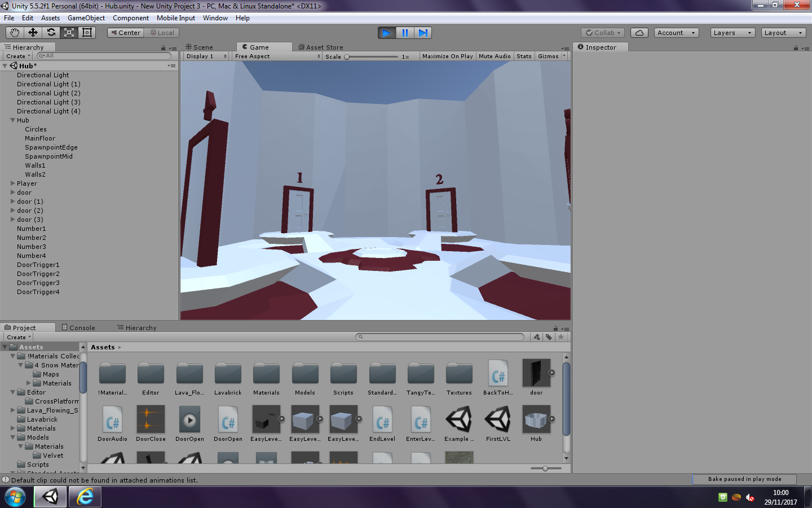Viewport: 812px width, 508px height.
Task: Enable Maximize On Play
Action: [447, 56]
